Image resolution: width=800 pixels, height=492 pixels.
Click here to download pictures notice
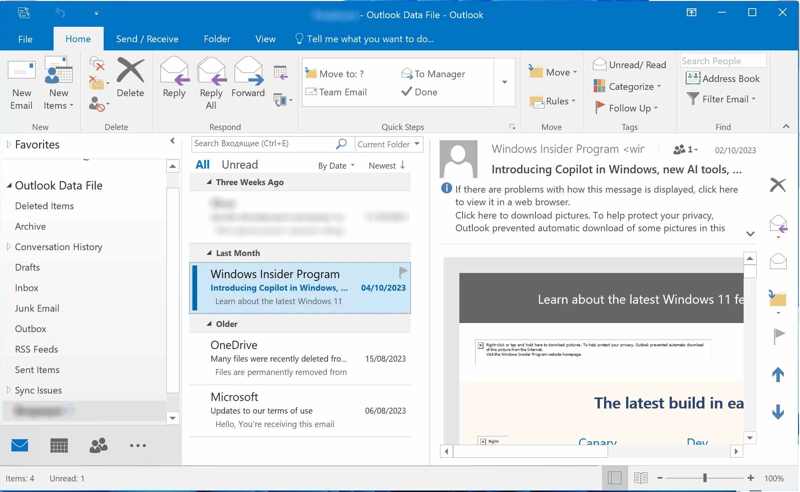[x=589, y=222]
